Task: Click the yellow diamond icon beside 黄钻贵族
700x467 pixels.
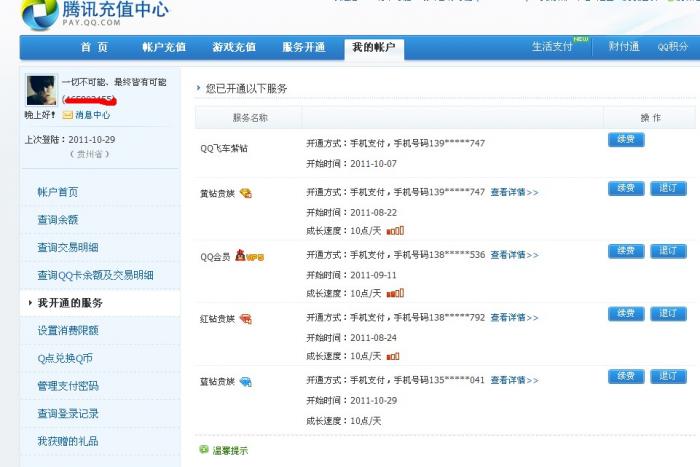Action: pos(246,193)
